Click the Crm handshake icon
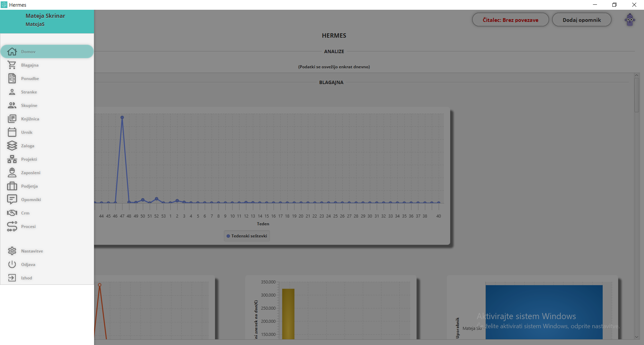Image resolution: width=644 pixels, height=345 pixels. 12,213
